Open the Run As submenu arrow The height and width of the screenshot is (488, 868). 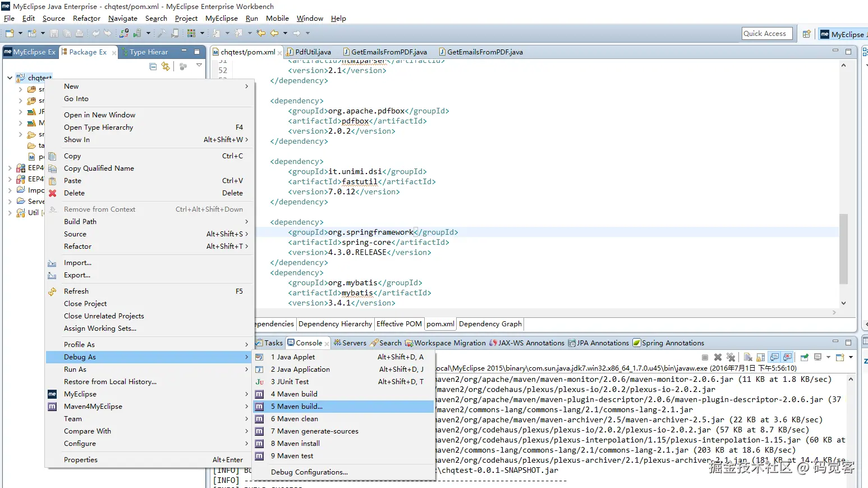[246, 370]
